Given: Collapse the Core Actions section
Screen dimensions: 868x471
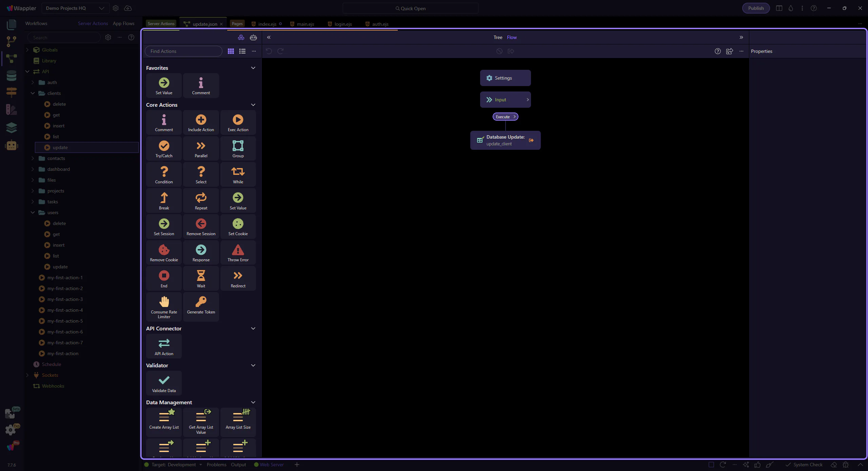Looking at the screenshot, I should tap(253, 105).
